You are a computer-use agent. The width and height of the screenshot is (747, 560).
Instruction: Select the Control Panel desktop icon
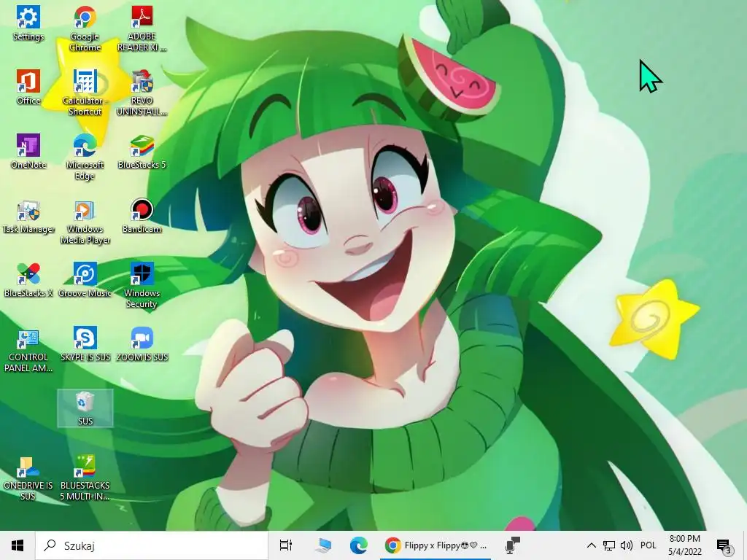[x=28, y=349]
